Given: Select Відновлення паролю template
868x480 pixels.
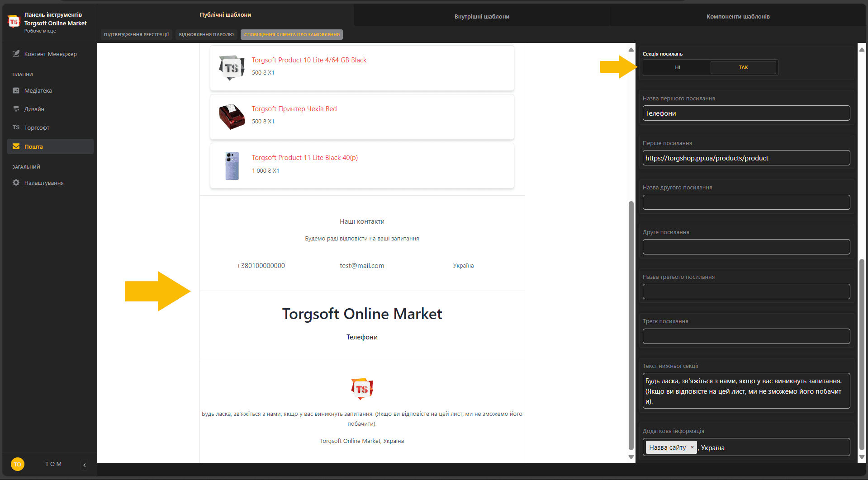Looking at the screenshot, I should (206, 34).
